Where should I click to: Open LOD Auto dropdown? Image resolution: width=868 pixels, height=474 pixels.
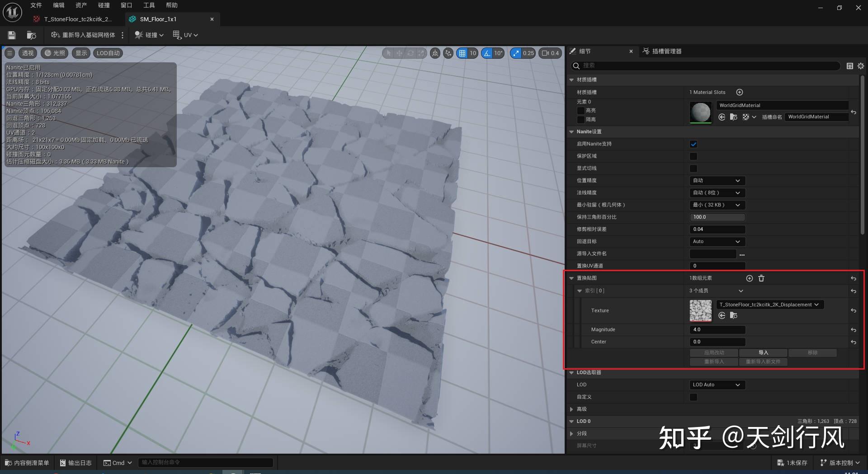(717, 385)
